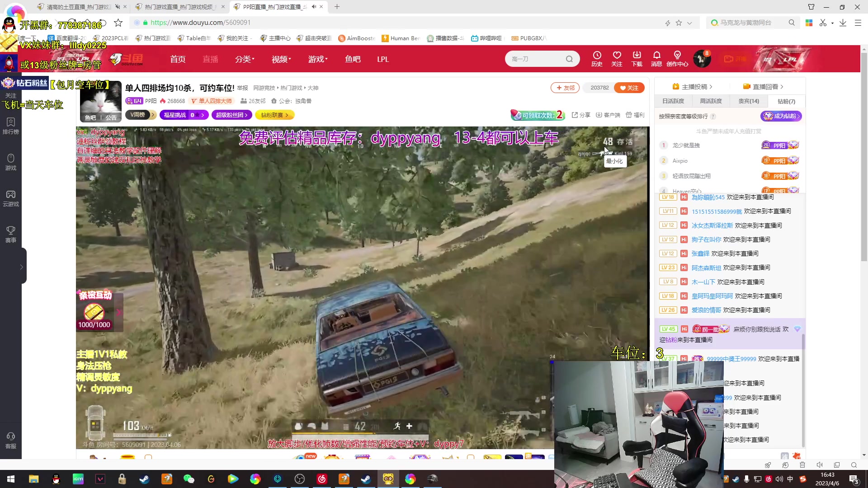The image size is (868, 488).
Task: Click the + 友邻 button
Action: tap(565, 88)
